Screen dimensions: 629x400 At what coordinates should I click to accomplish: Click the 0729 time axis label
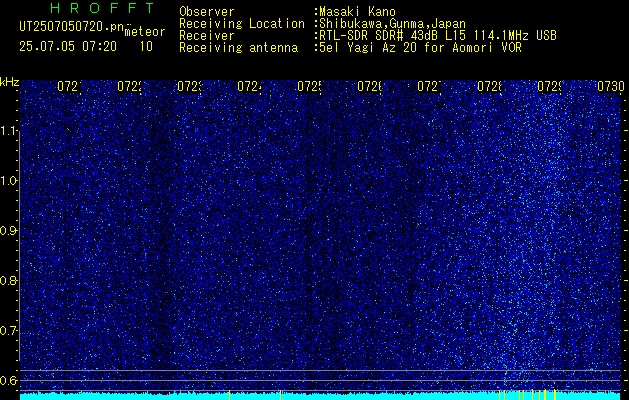point(549,87)
